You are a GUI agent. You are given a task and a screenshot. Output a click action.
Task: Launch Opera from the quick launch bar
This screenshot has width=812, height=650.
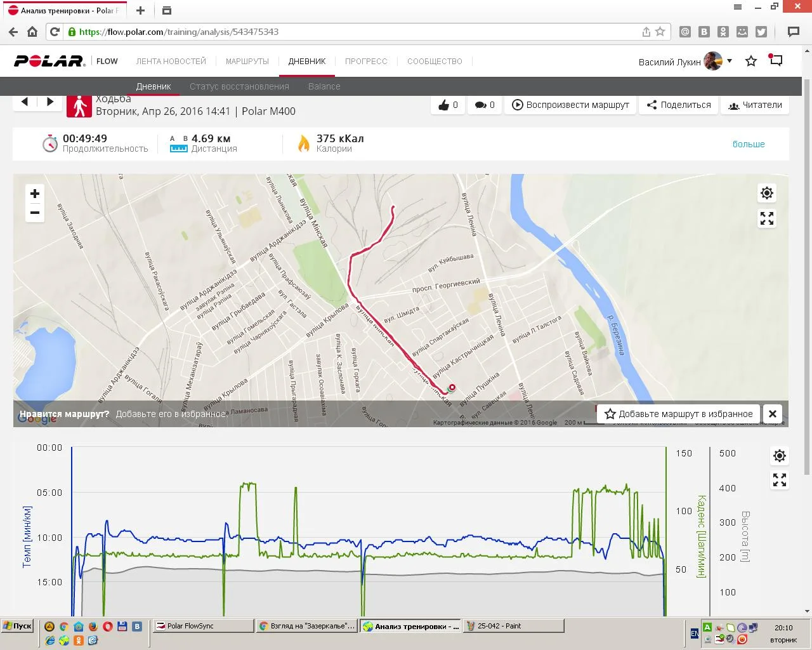(107, 627)
